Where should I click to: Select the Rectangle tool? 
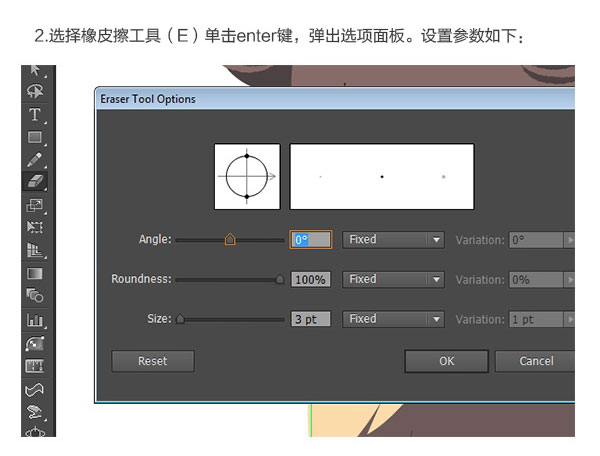pyautogui.click(x=35, y=137)
